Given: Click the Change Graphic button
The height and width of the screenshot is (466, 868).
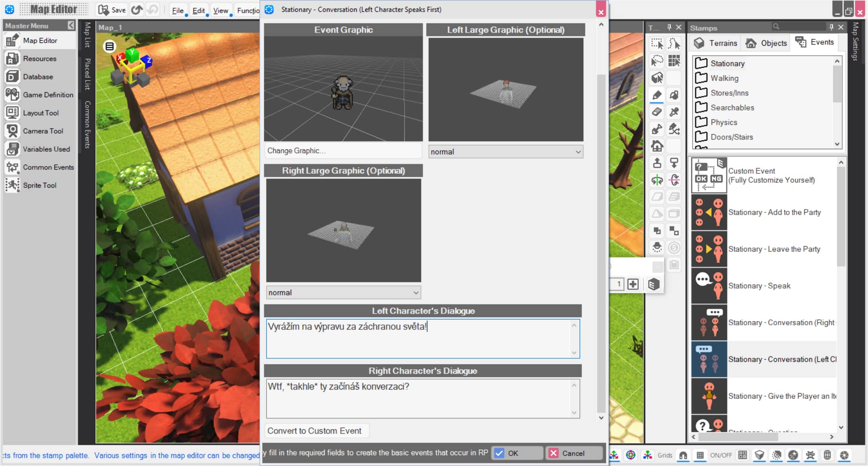Looking at the screenshot, I should [x=343, y=151].
